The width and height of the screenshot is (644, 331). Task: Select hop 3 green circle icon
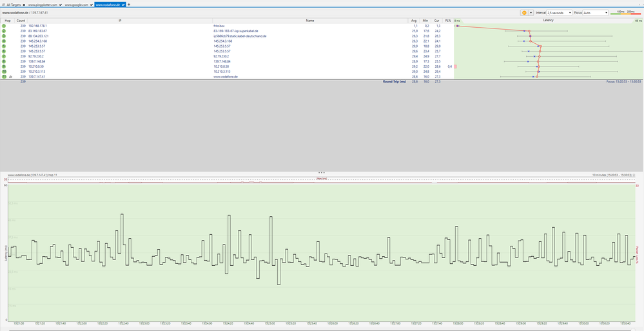point(4,35)
